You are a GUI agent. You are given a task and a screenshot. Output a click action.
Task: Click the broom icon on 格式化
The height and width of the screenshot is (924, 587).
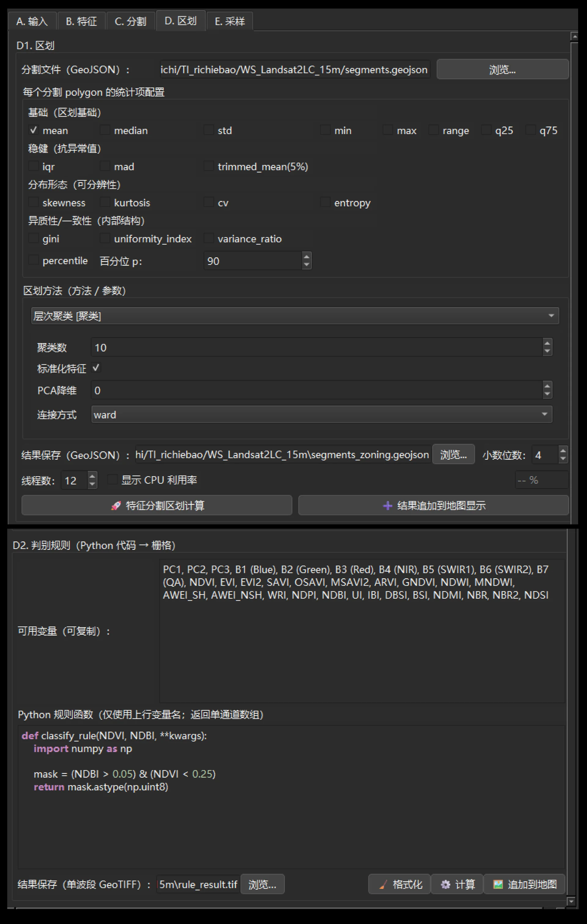[x=383, y=885]
